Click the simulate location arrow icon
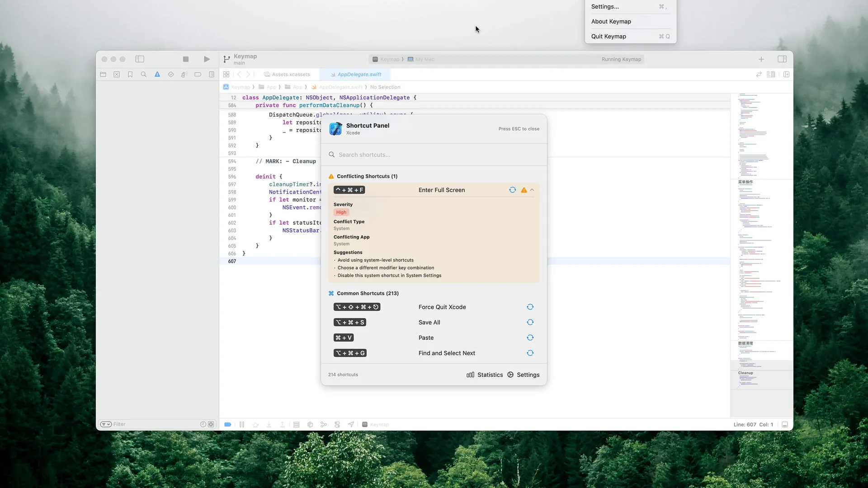Screen dimensions: 868x488 pyautogui.click(x=351, y=425)
